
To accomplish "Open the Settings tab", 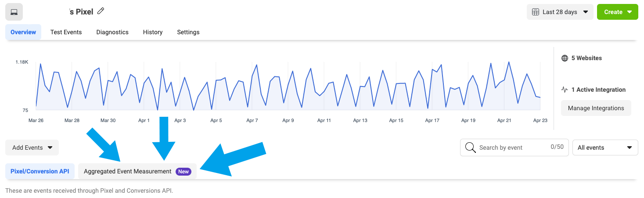I will [188, 32].
